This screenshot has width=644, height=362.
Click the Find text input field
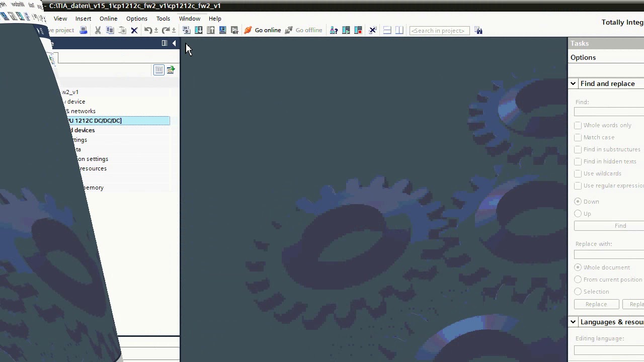609,112
